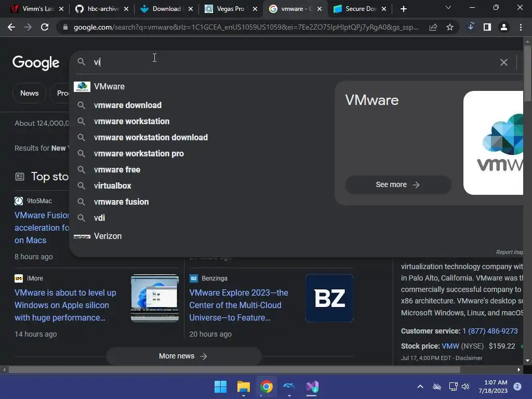Image resolution: width=532 pixels, height=399 pixels.
Task: Share this page via share icon
Action: click(x=433, y=27)
